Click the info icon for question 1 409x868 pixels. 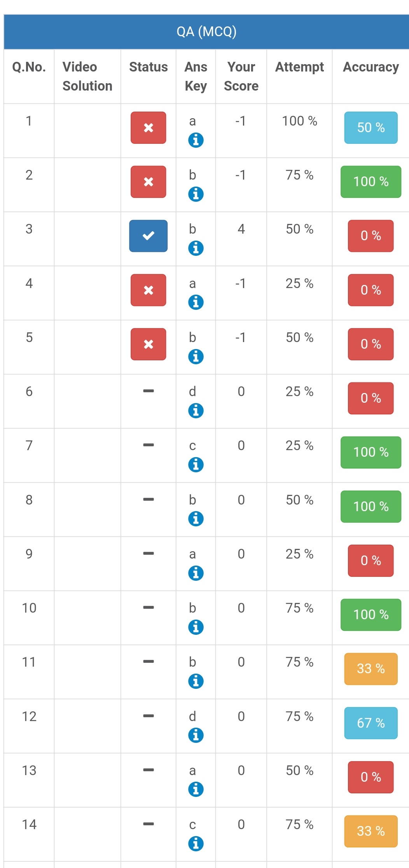(196, 140)
